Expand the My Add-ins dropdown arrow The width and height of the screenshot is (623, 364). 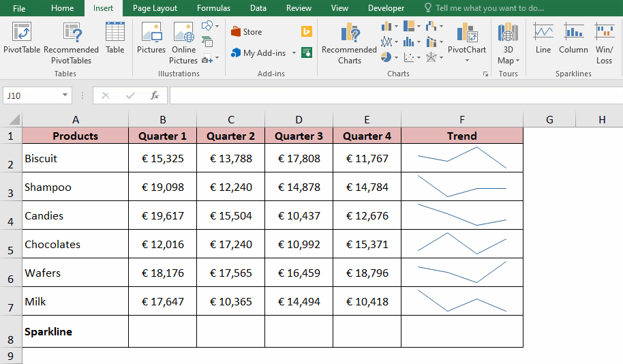point(294,53)
